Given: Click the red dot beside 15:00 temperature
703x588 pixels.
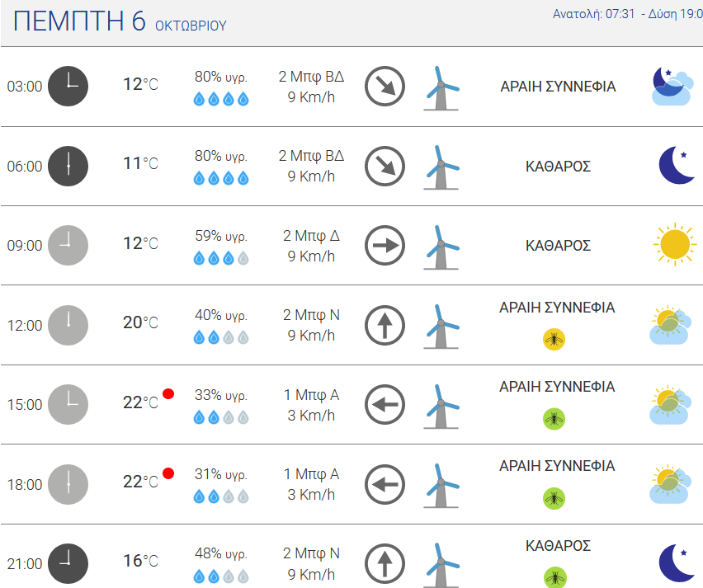Looking at the screenshot, I should (x=168, y=394).
